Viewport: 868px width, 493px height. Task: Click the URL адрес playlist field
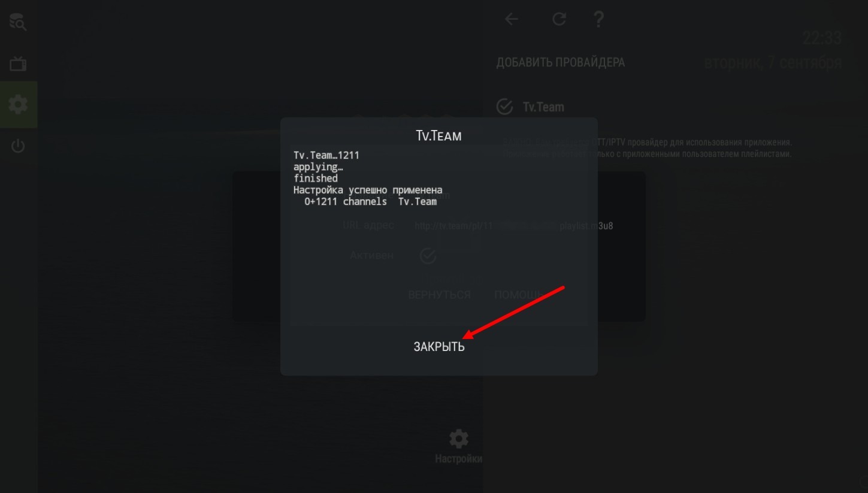(513, 226)
